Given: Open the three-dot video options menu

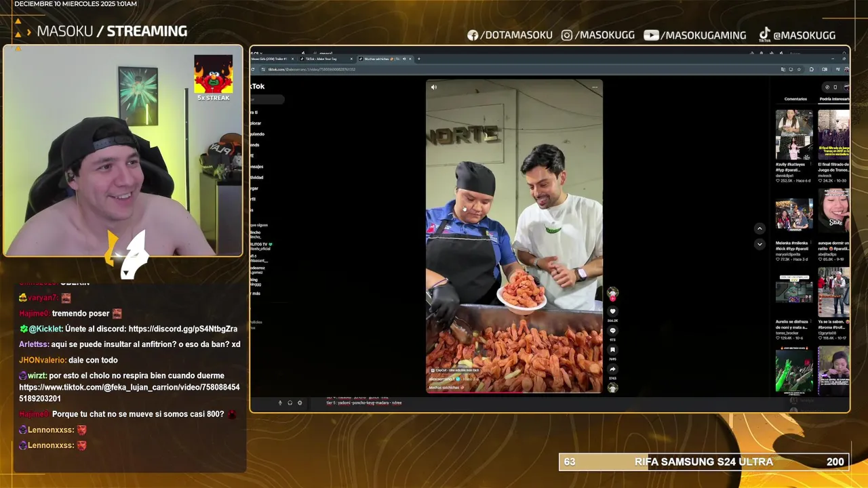Looking at the screenshot, I should [x=595, y=87].
